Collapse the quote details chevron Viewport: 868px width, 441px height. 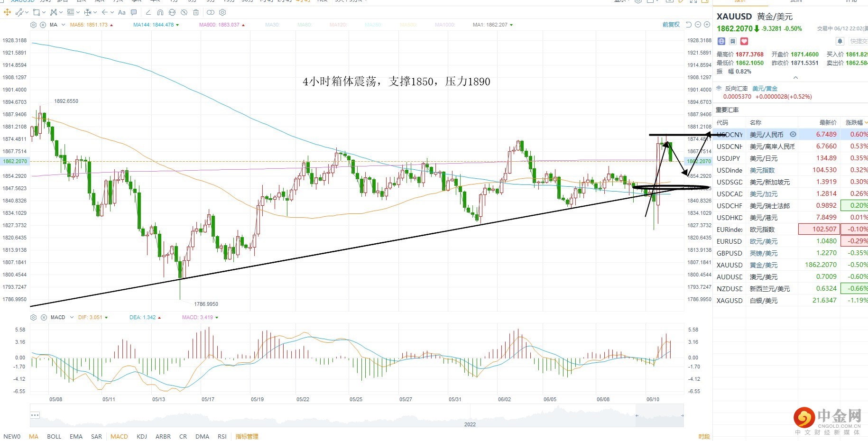pos(795,78)
